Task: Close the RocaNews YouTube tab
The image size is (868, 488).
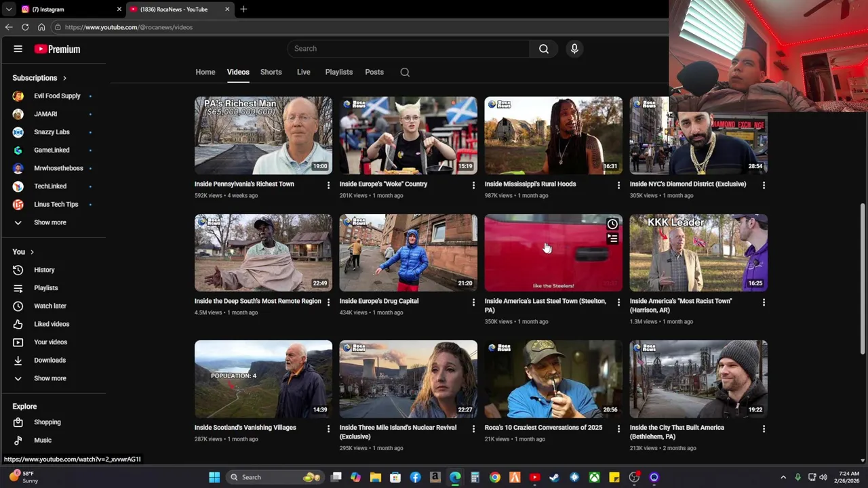Action: pyautogui.click(x=227, y=9)
